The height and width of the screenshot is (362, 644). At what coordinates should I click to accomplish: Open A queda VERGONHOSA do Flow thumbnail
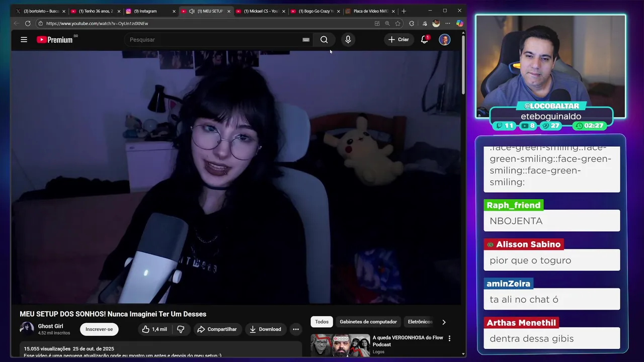(x=340, y=345)
